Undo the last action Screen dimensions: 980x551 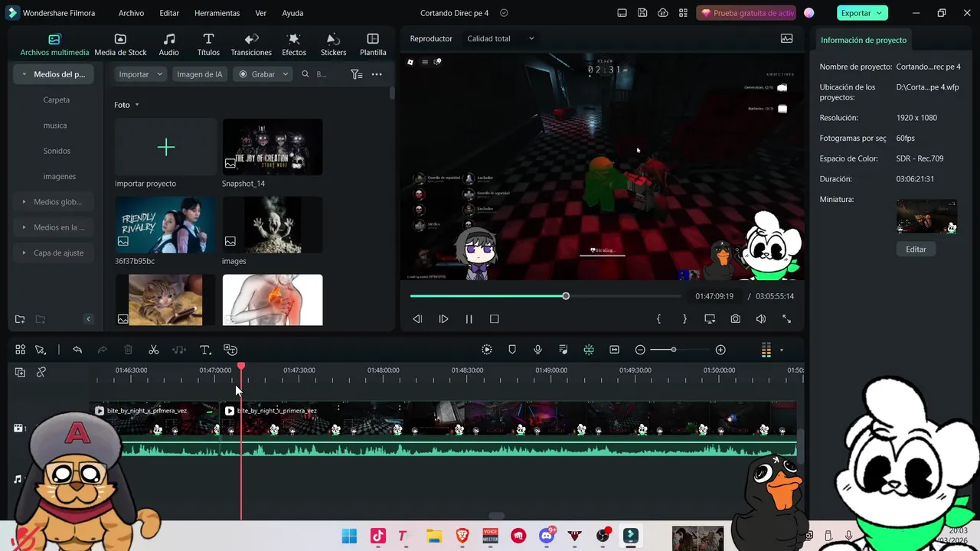(x=77, y=350)
